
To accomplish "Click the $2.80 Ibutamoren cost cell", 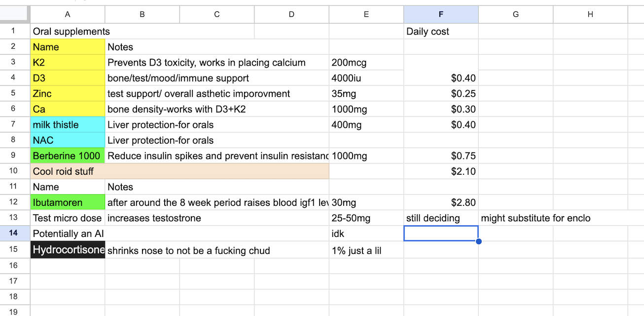I will tap(441, 202).
